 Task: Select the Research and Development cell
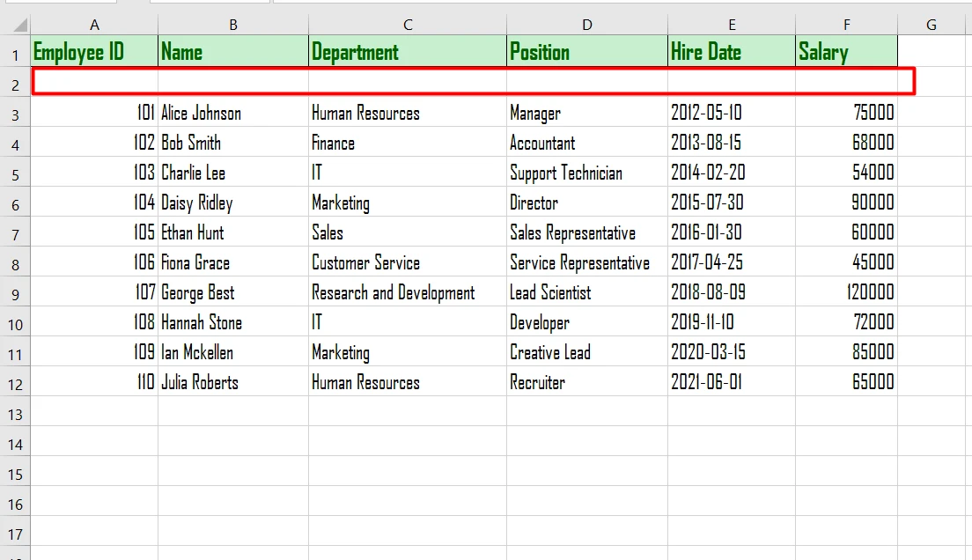coord(408,292)
